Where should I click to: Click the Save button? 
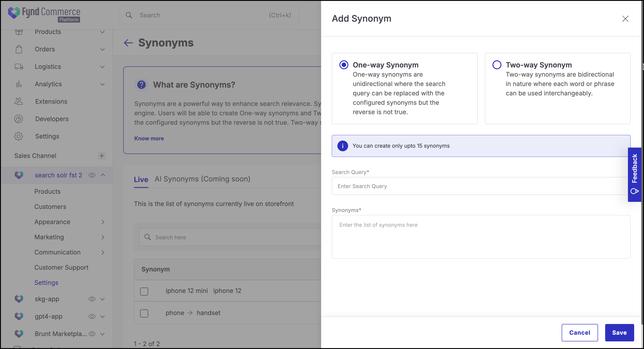point(619,332)
